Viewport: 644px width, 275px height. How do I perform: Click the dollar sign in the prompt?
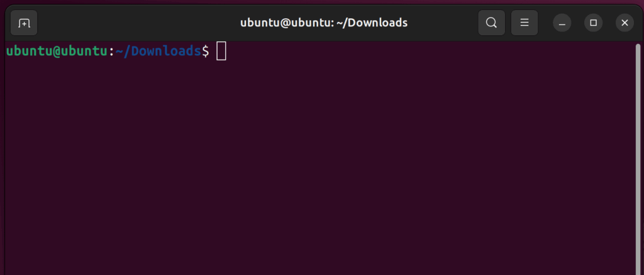tap(205, 51)
